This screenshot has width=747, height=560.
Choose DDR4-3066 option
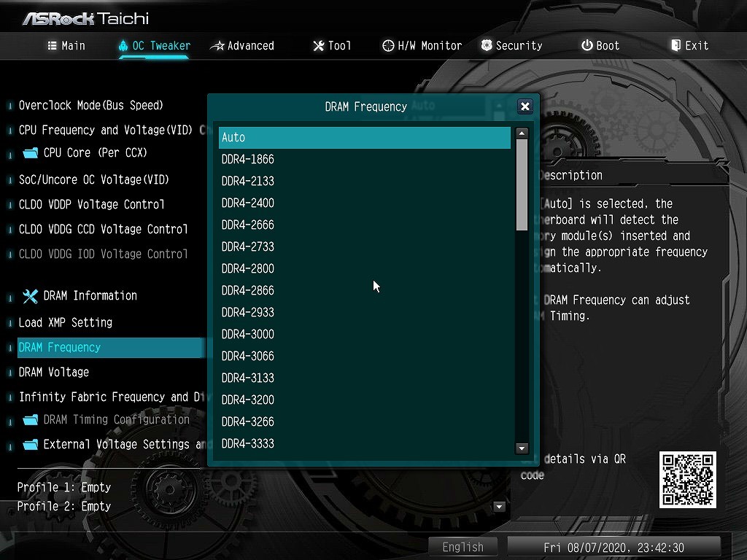(x=365, y=356)
